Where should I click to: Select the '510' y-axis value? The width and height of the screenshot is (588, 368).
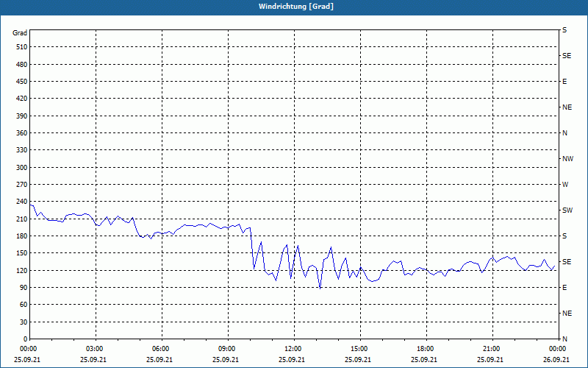22,47
